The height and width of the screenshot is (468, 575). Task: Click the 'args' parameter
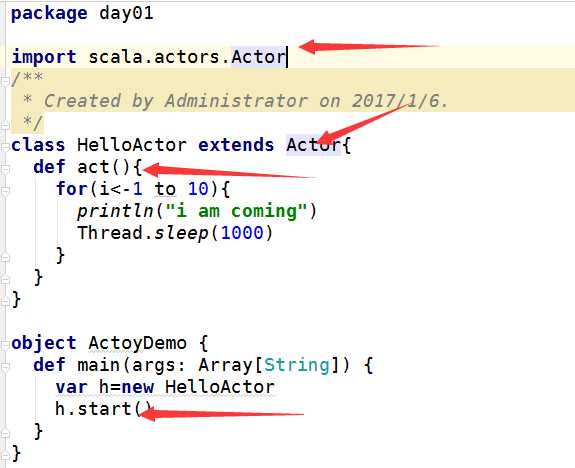pyautogui.click(x=154, y=366)
